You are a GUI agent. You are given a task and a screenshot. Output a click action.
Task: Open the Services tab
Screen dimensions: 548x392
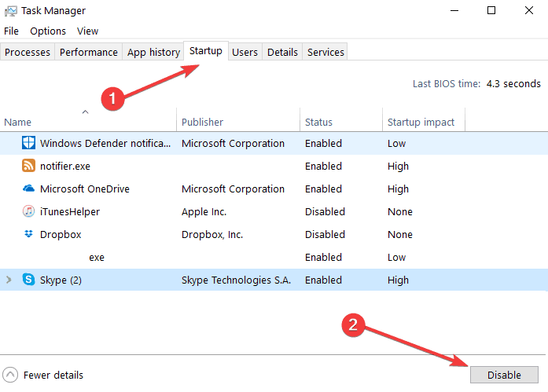(325, 52)
